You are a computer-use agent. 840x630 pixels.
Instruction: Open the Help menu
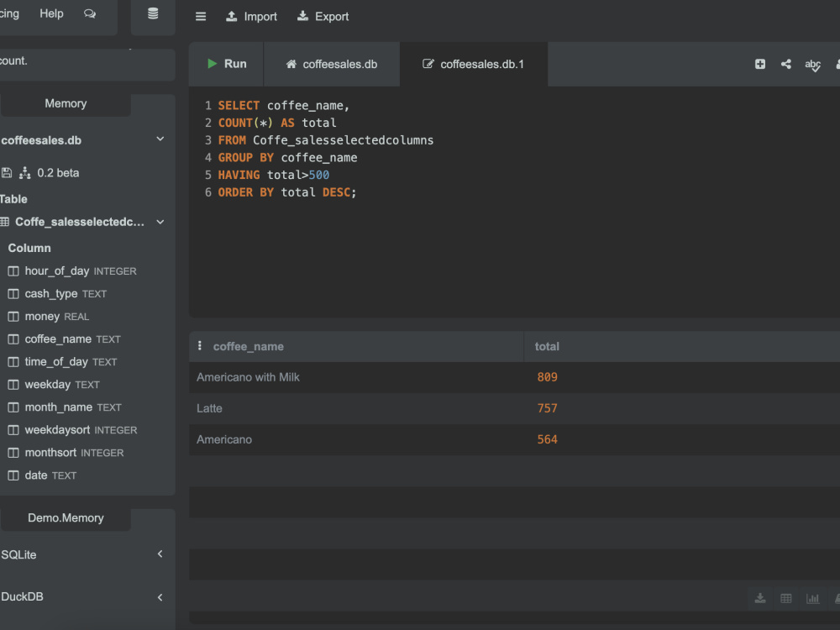[x=51, y=13]
